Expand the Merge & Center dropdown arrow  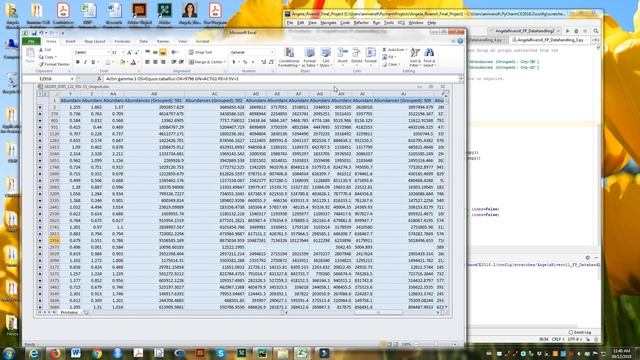coord(225,62)
